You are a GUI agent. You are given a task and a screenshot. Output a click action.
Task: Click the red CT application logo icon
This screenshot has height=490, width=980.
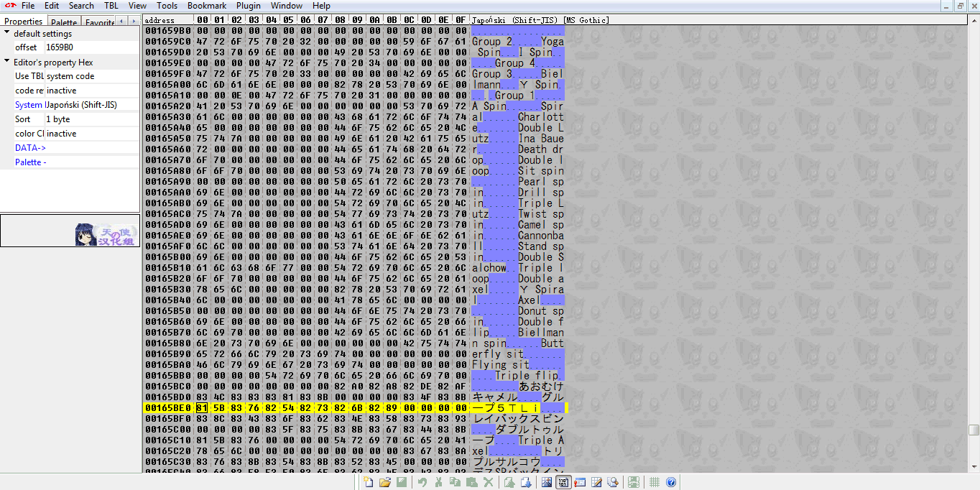pos(9,5)
